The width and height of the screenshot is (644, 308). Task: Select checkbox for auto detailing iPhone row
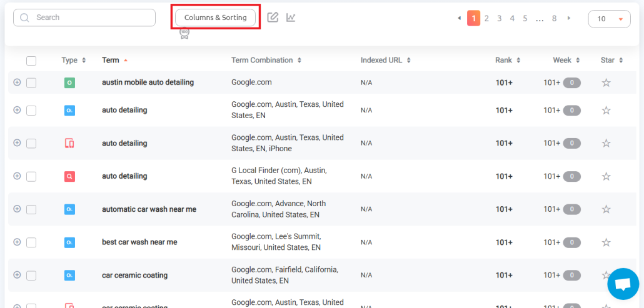(x=31, y=144)
